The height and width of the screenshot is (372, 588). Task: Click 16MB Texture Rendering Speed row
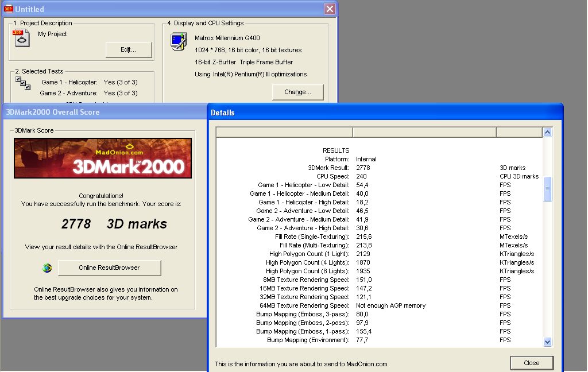pyautogui.click(x=380, y=288)
